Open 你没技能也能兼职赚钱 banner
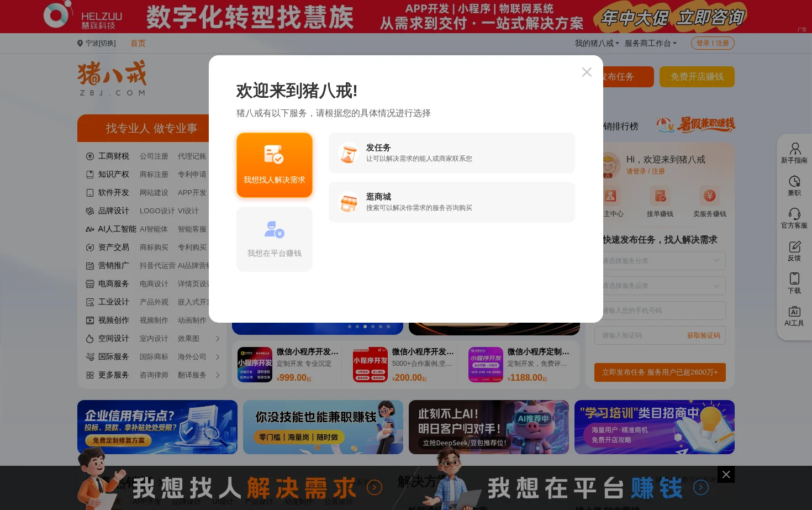The image size is (812, 510). tap(323, 427)
